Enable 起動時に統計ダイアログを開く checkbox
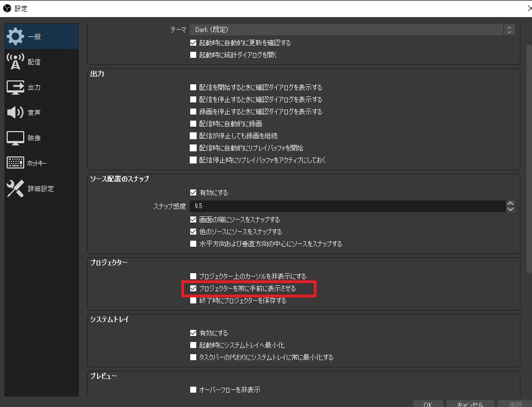 click(194, 55)
